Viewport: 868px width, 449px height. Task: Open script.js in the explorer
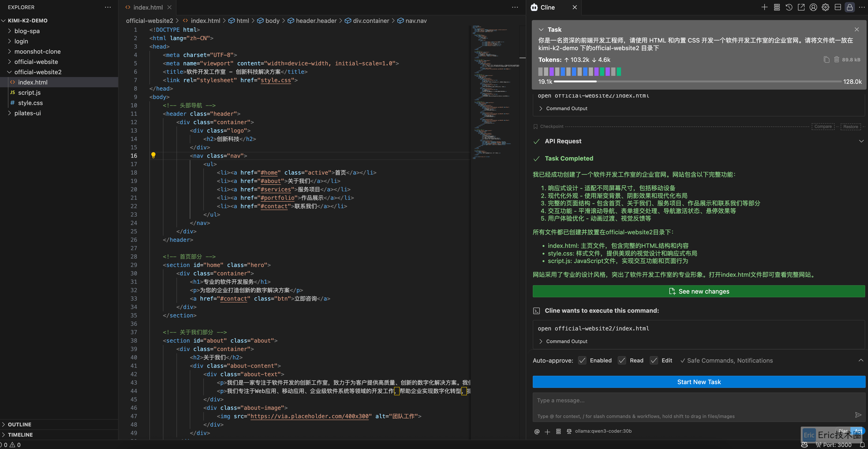click(x=29, y=93)
